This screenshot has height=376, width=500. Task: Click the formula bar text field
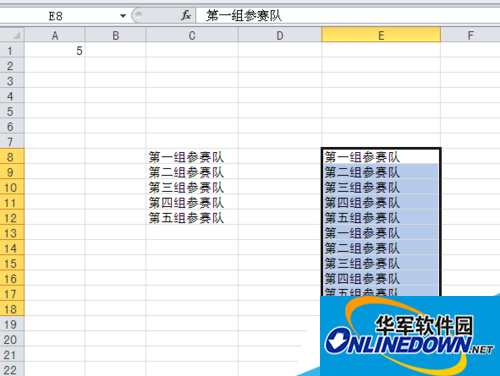[348, 16]
